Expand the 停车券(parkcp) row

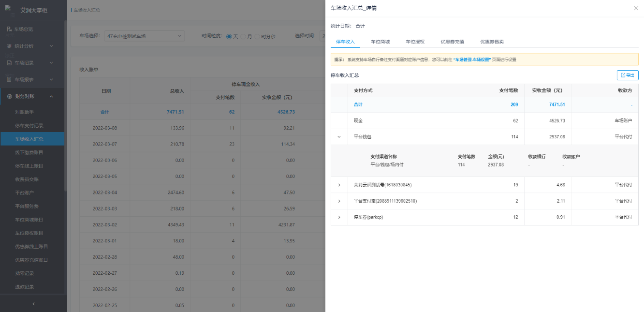click(339, 217)
